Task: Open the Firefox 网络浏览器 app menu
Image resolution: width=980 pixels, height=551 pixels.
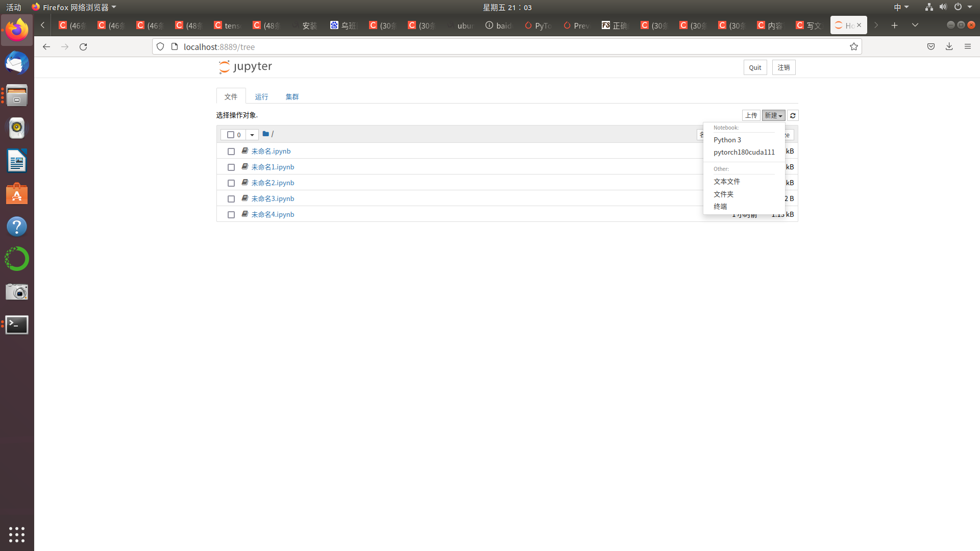Action: pyautogui.click(x=74, y=7)
